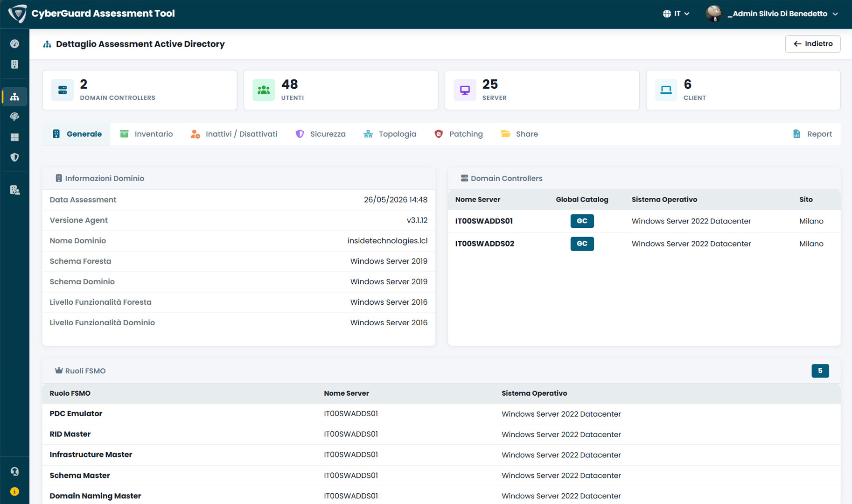This screenshot has width=852, height=504.
Task: Open the shield icon in sidebar
Action: (x=14, y=157)
